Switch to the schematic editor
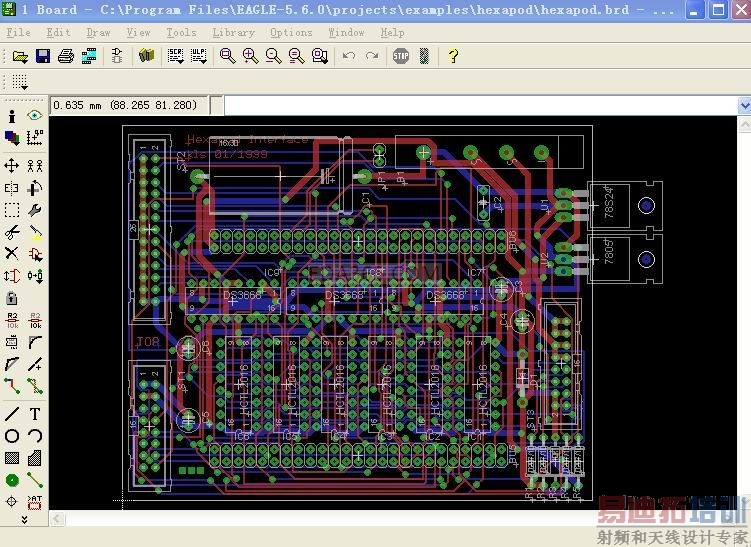The width and height of the screenshot is (751, 547). click(x=116, y=56)
